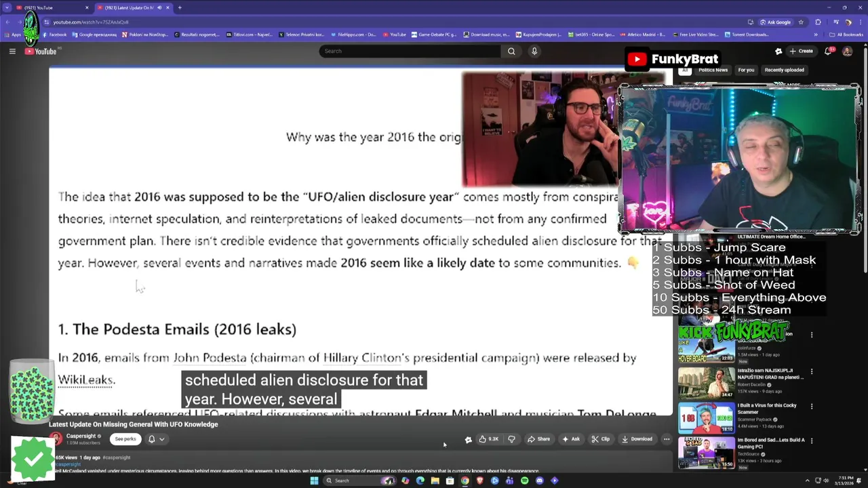
Task: Switch to Latest Update On M browser tab
Action: tap(133, 7)
